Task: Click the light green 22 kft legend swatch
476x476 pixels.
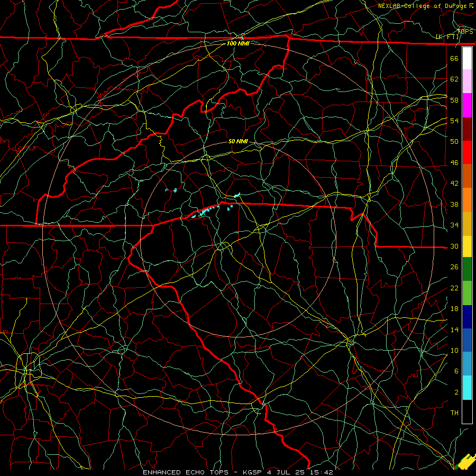Action: (x=467, y=293)
